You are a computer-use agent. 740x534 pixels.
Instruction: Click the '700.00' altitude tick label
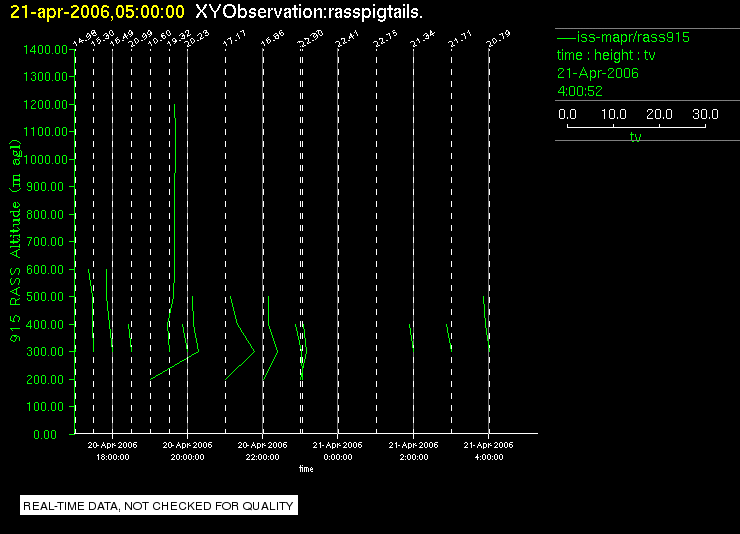coord(45,242)
